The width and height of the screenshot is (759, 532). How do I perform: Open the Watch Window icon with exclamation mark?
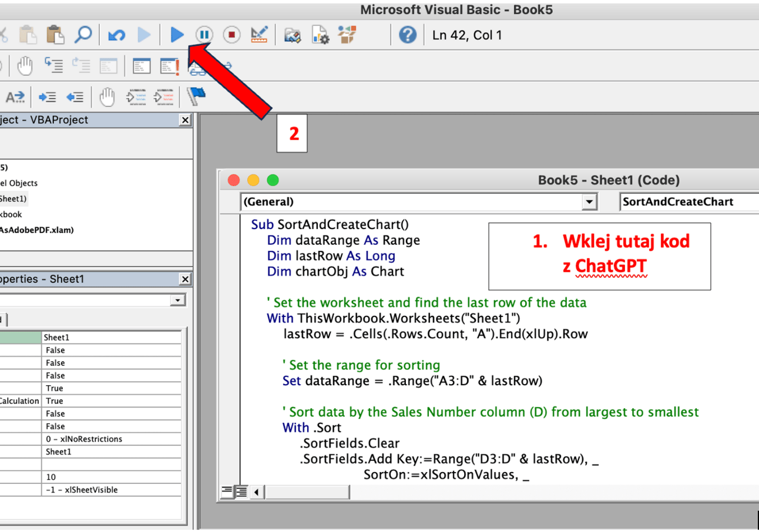tap(170, 66)
